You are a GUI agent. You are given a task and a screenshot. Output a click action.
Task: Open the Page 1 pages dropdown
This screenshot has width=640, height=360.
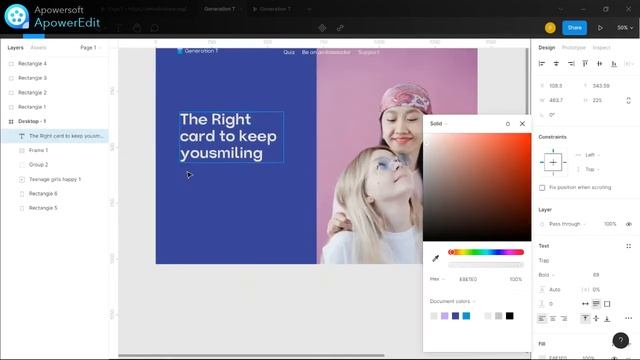pos(91,48)
